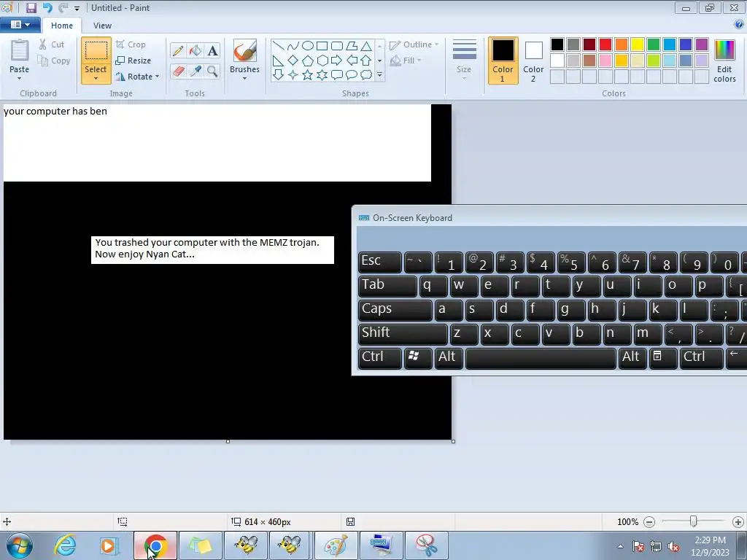Switch to the Home tab
Viewport: 747px width, 560px height.
[x=62, y=26]
